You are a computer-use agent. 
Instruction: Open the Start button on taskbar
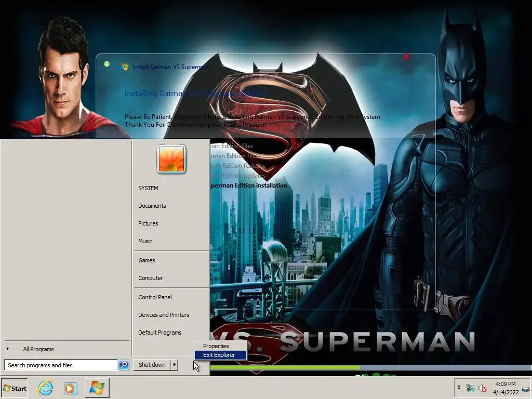(14, 388)
